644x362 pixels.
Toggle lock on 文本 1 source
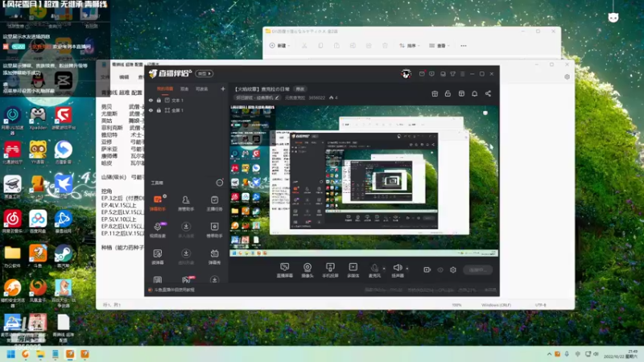[159, 100]
